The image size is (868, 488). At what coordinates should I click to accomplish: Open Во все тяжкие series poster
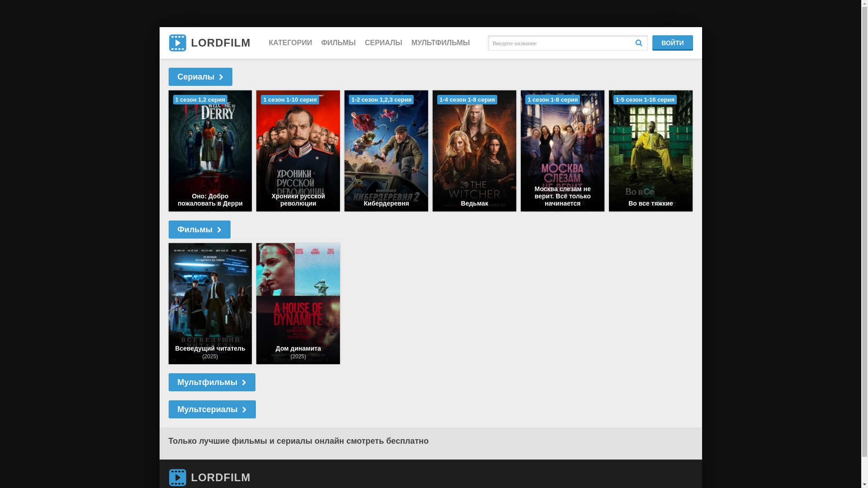point(651,151)
